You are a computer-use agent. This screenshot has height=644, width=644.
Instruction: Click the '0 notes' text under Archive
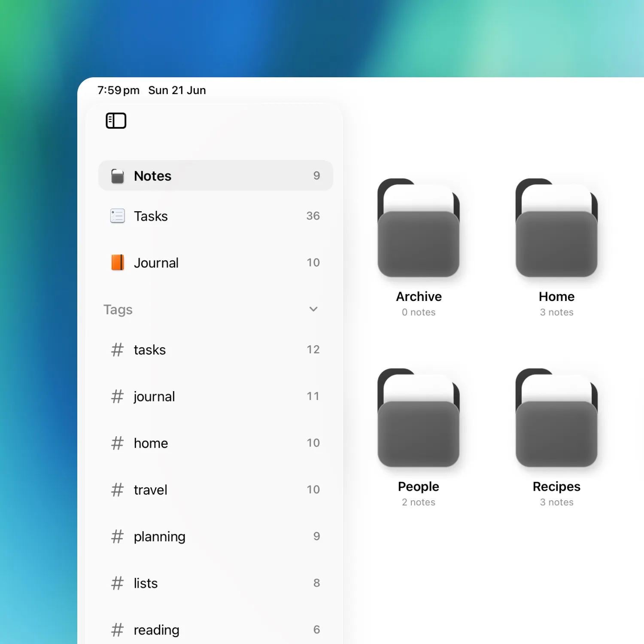coord(419,312)
